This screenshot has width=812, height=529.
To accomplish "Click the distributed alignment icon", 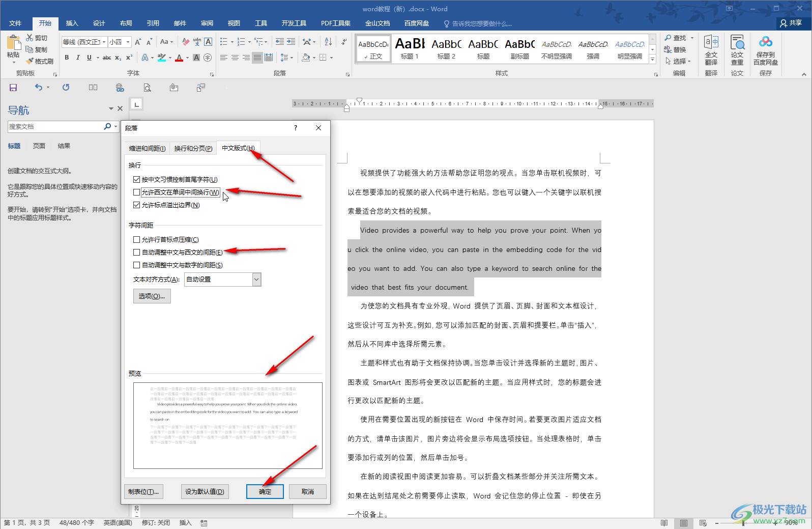I will pos(269,58).
